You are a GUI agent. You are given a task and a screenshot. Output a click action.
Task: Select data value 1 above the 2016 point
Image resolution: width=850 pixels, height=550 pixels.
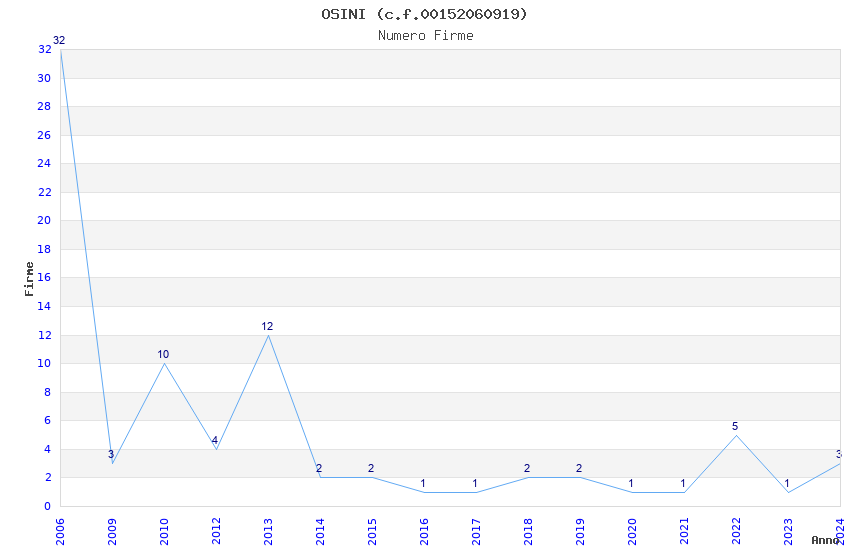423,483
